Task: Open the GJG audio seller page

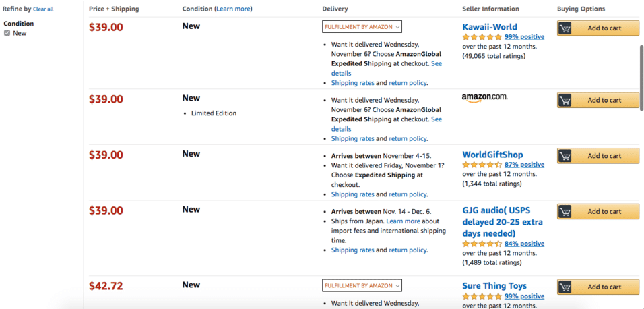Action: [x=503, y=222]
